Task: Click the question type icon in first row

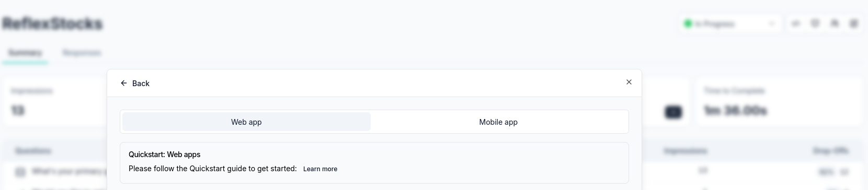Action: click(x=20, y=172)
